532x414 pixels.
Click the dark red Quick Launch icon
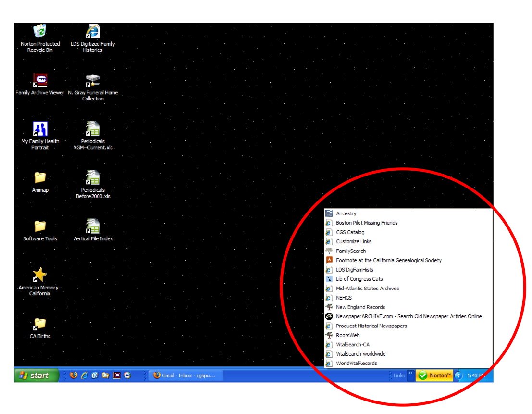[116, 376]
